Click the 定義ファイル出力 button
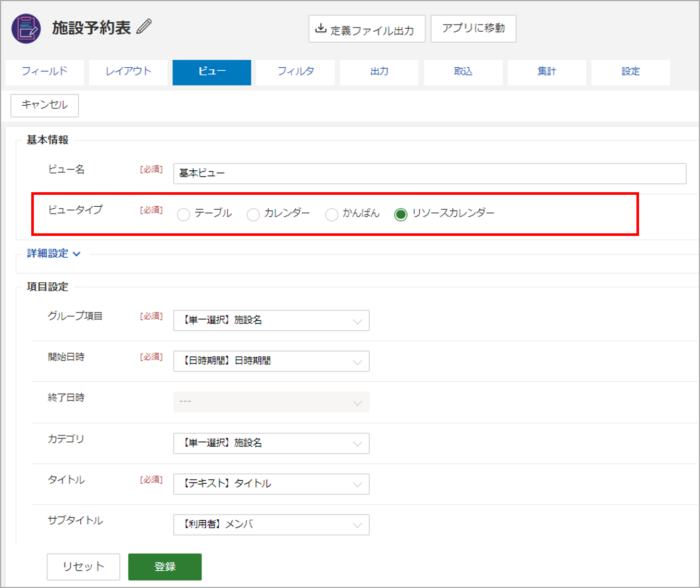 (x=367, y=29)
